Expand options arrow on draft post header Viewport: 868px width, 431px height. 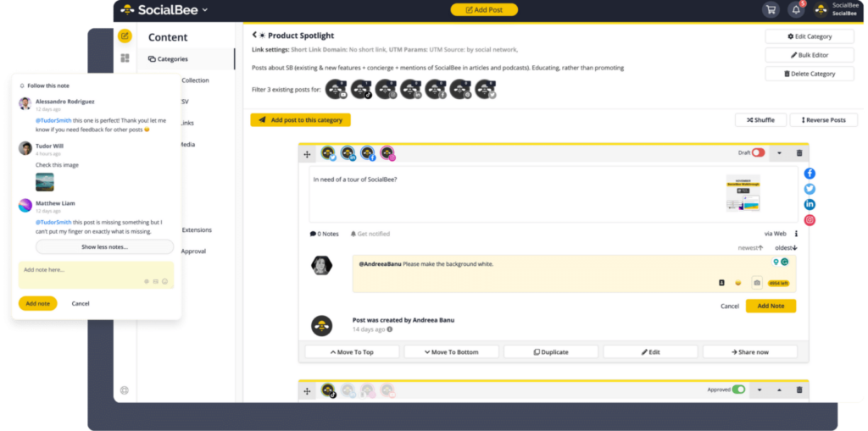tap(780, 153)
